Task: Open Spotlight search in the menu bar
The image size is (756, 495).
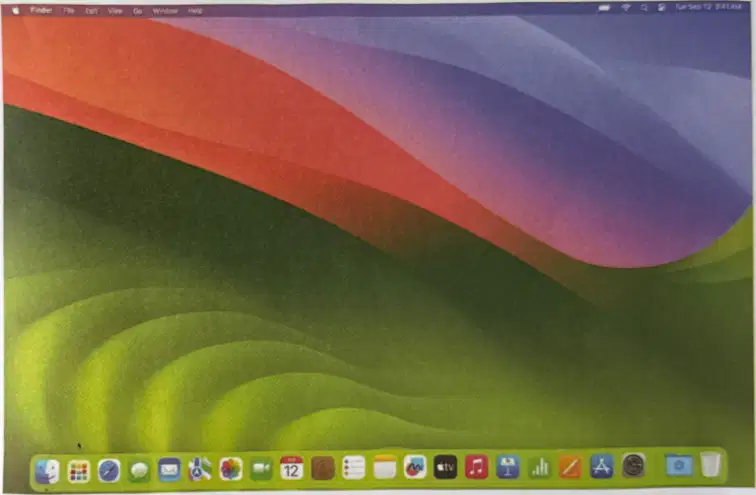Action: pos(644,8)
